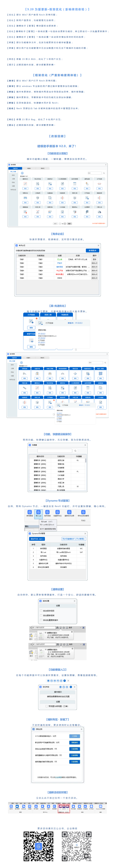Viewport: 115px width, 868px height.
Task: Focus the search field in the 快捷键 dialog
Action: point(55,451)
